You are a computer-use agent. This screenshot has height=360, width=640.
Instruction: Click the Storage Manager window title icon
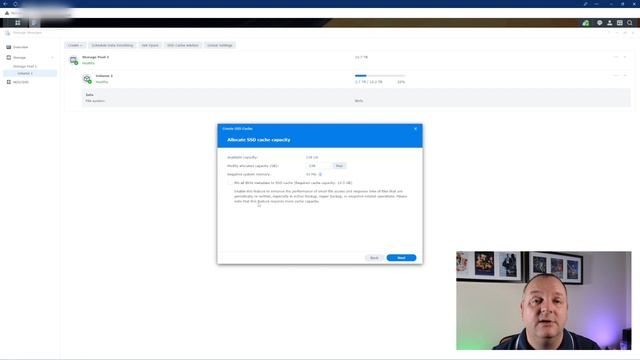(x=7, y=33)
